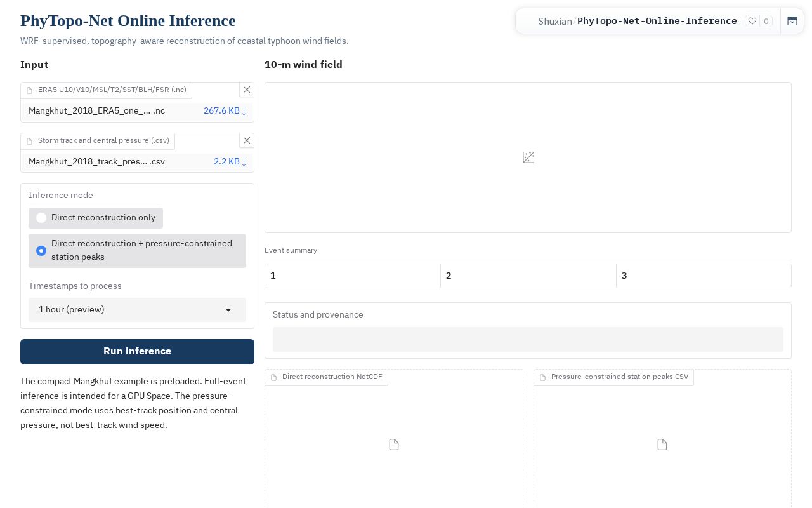
Task: Run inference on the loaded data
Action: (137, 351)
